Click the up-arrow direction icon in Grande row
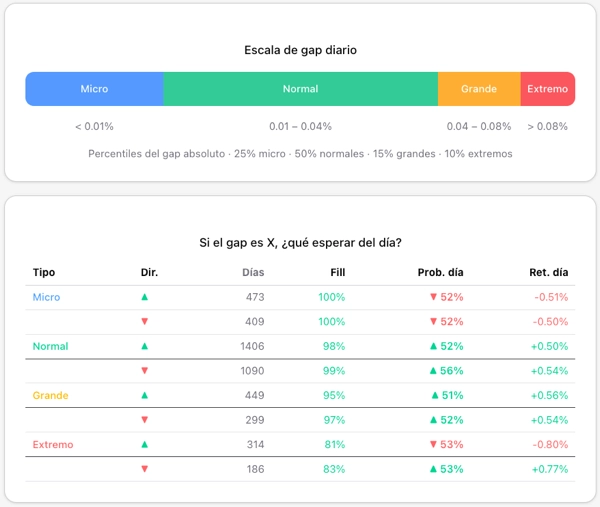This screenshot has height=507, width=600. click(x=145, y=395)
